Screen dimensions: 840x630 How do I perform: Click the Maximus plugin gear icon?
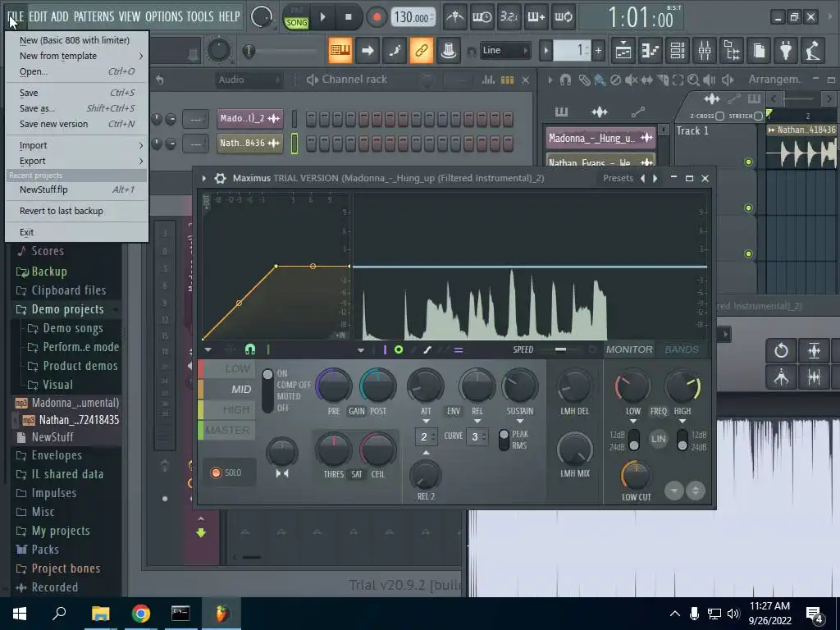(x=220, y=178)
